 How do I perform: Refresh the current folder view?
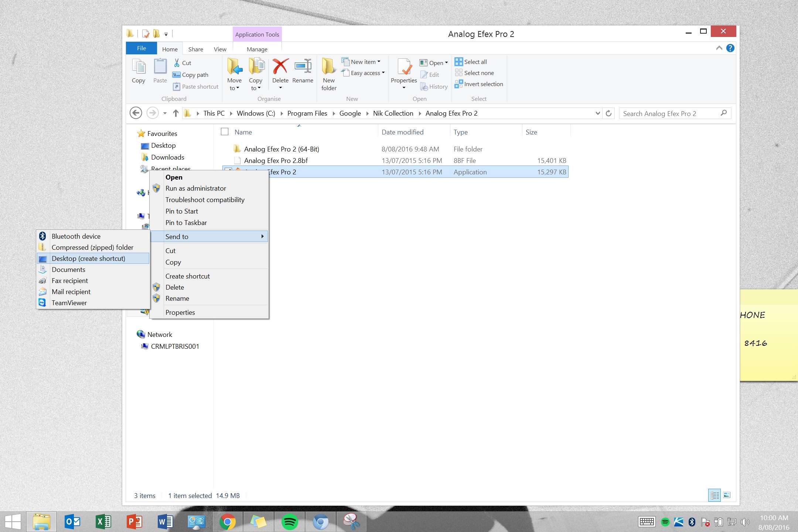pos(608,113)
